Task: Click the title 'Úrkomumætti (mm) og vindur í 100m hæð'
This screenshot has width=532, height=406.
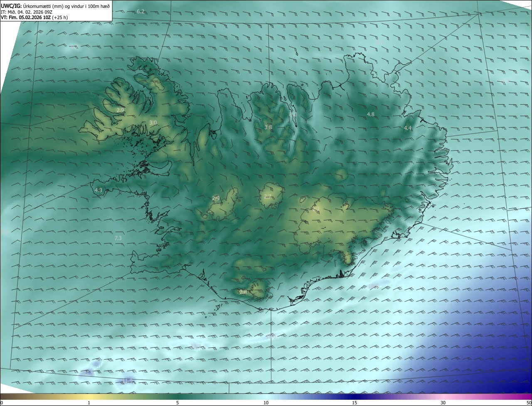Action: point(66,5)
